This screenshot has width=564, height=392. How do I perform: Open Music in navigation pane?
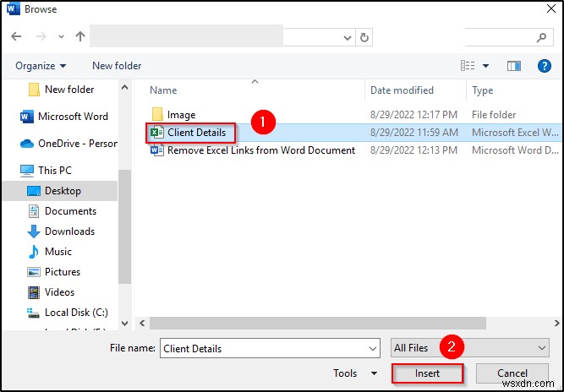click(x=50, y=252)
